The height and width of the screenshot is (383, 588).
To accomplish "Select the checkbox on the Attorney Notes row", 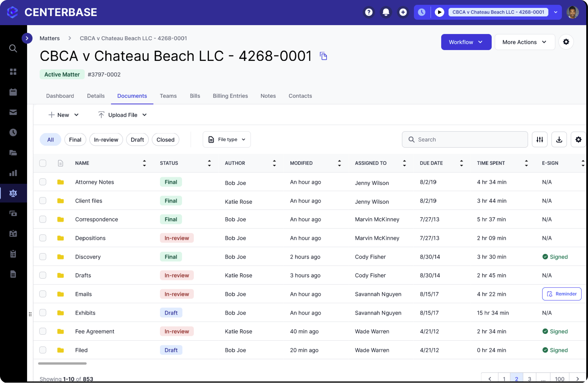I will coord(43,182).
